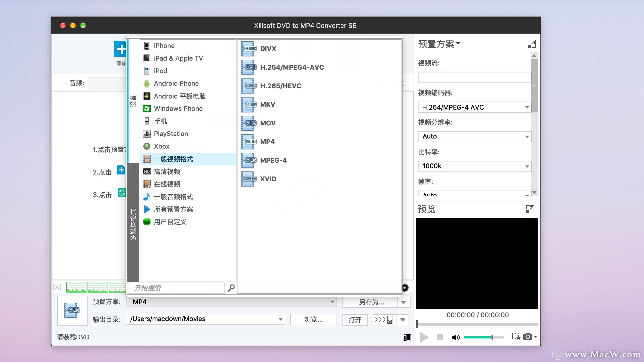Expand the 预览 panel with corner icon

point(530,209)
